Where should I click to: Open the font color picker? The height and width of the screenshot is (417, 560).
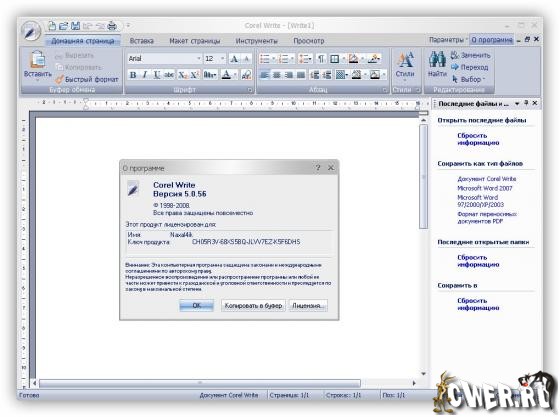pos(235,75)
